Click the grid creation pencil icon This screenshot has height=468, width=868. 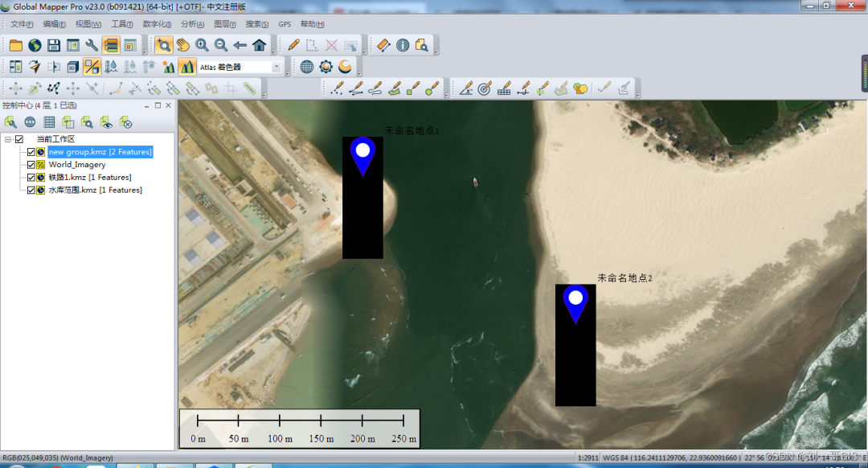pos(504,88)
